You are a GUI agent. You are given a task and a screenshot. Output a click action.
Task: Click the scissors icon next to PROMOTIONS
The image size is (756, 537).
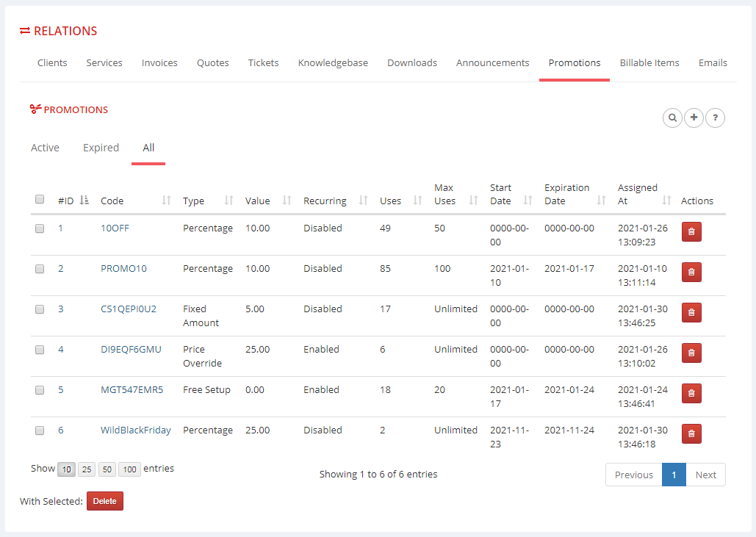tap(34, 109)
